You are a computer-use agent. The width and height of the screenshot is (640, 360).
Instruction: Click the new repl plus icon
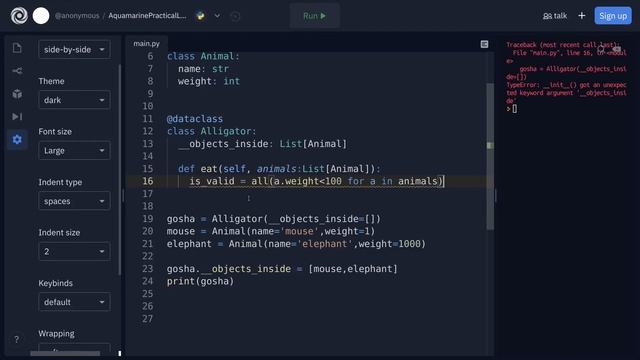(x=582, y=16)
